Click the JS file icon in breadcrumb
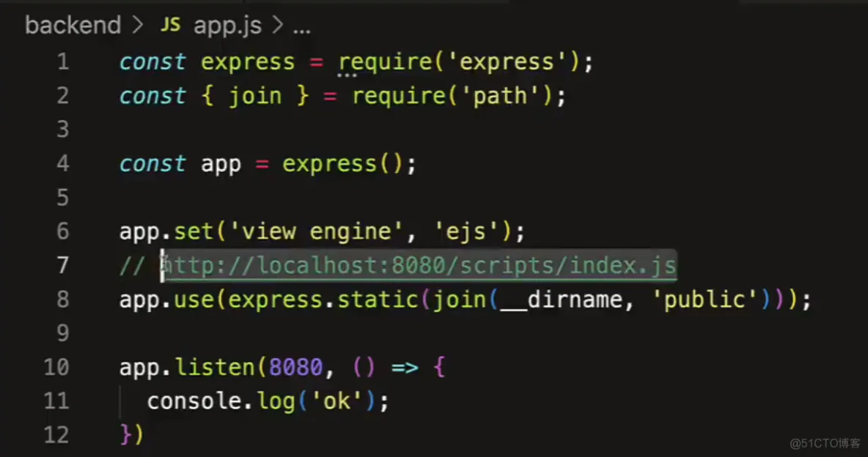The width and height of the screenshot is (868, 457). point(171,25)
